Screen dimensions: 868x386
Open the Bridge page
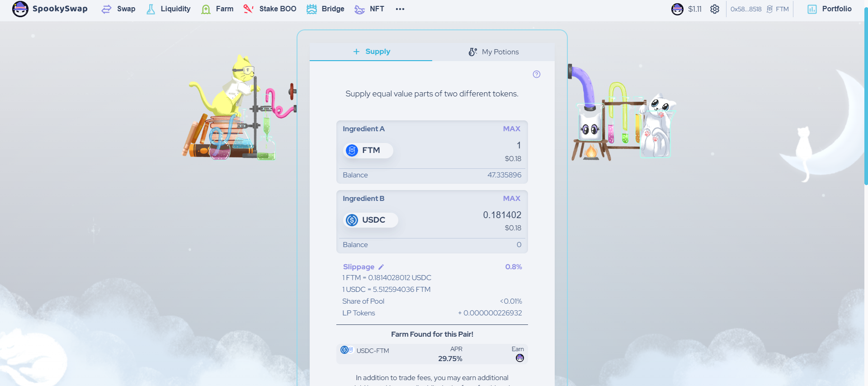click(325, 9)
